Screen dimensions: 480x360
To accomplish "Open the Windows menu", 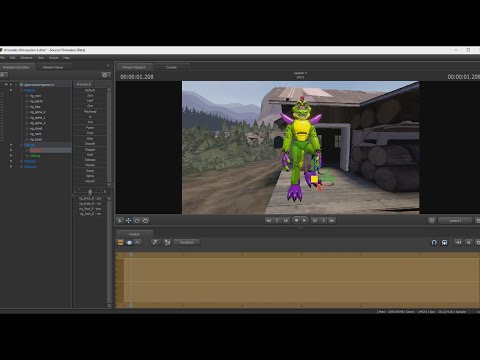I will point(26,58).
